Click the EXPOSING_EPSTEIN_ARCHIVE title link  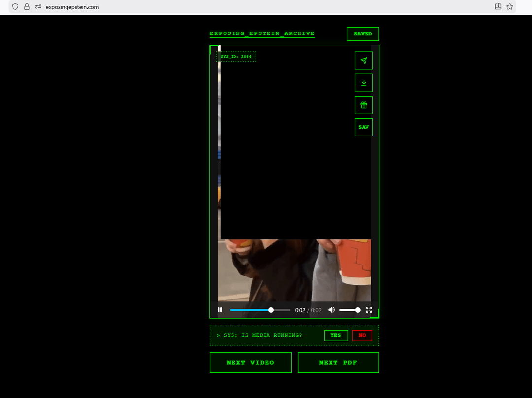click(x=262, y=33)
